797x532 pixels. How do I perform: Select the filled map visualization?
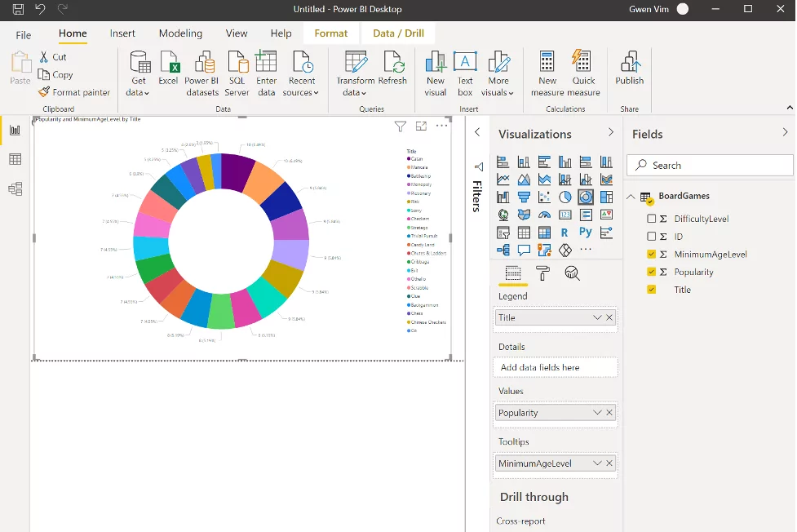(x=524, y=215)
